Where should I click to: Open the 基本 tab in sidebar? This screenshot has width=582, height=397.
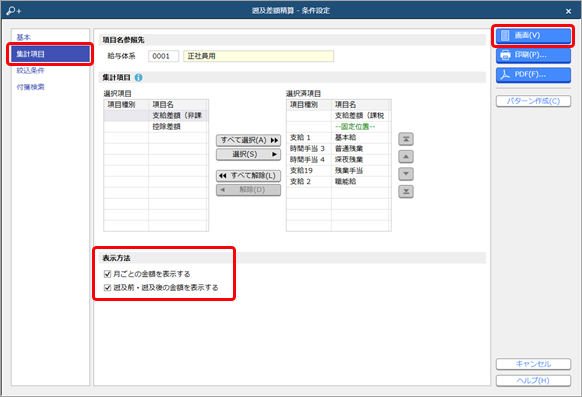tap(23, 37)
